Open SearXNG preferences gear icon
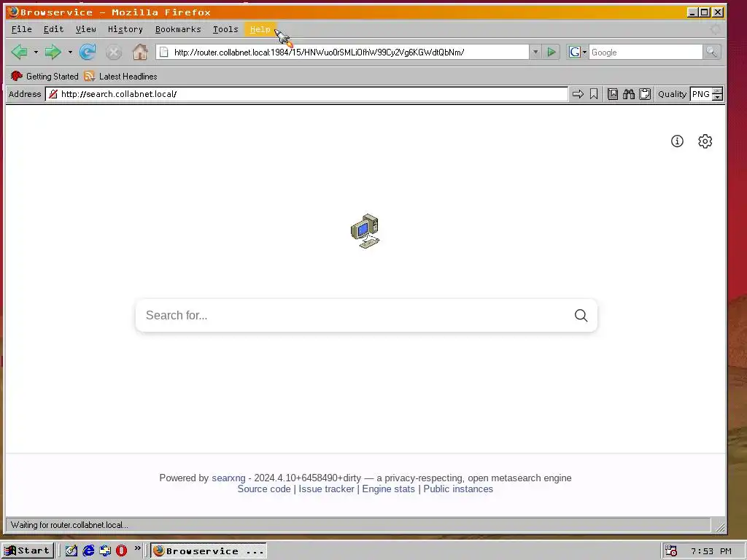Screen dimensions: 747x560 point(705,141)
